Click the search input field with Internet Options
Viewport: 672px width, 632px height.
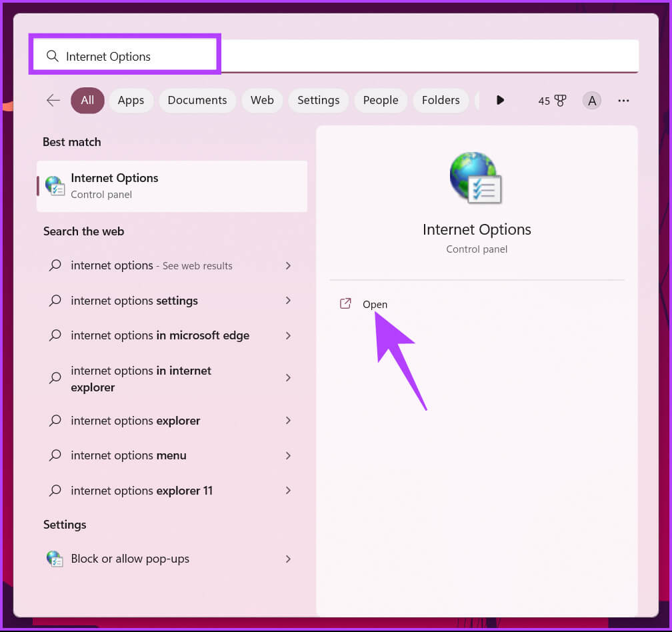pyautogui.click(x=335, y=56)
